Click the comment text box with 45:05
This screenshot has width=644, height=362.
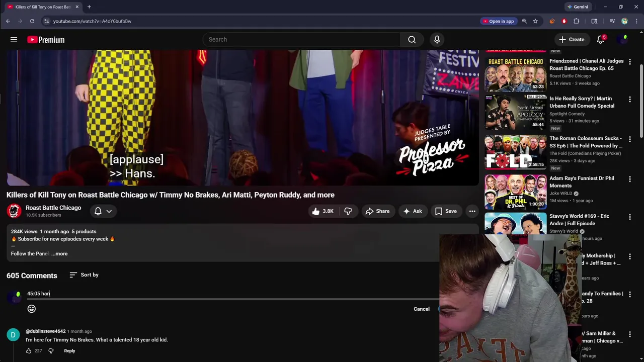pyautogui.click(x=232, y=294)
